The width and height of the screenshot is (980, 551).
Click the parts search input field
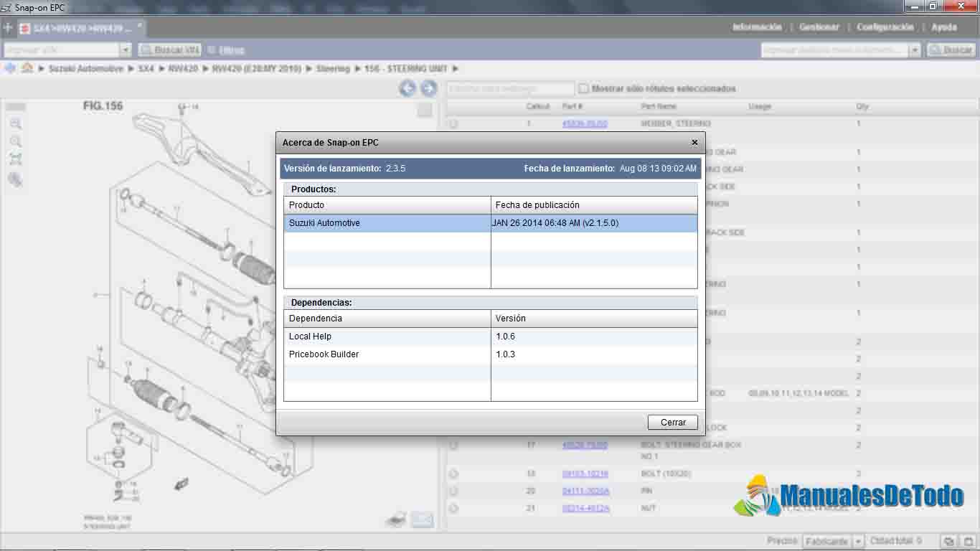click(835, 50)
